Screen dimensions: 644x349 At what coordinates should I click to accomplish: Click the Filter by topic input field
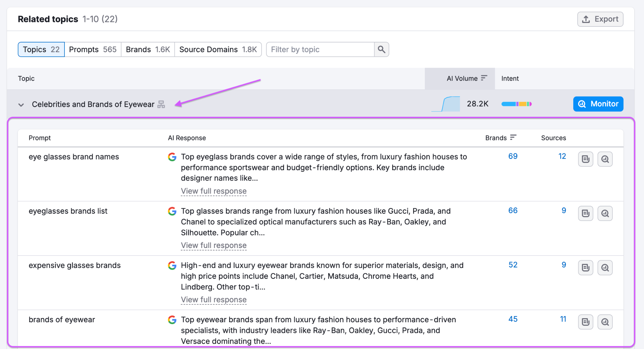(320, 49)
